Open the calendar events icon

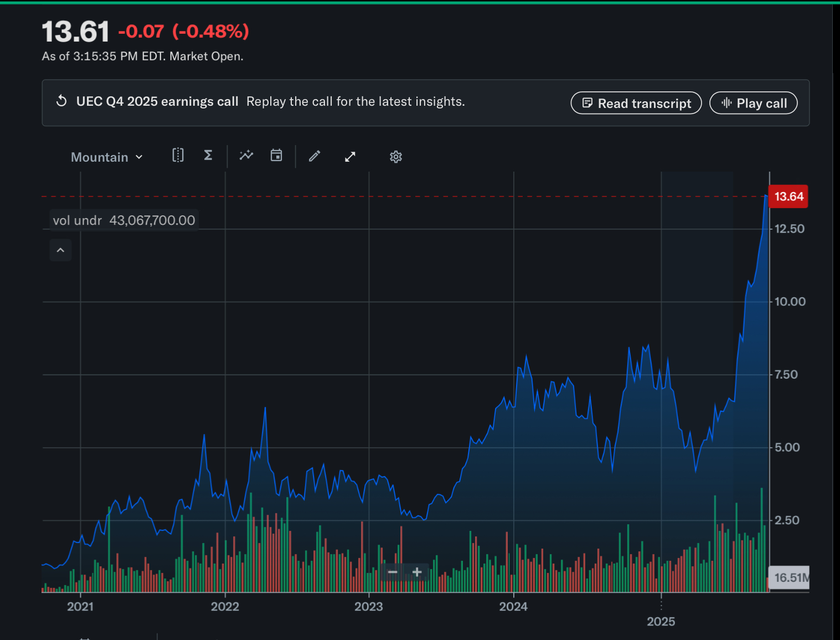point(276,156)
